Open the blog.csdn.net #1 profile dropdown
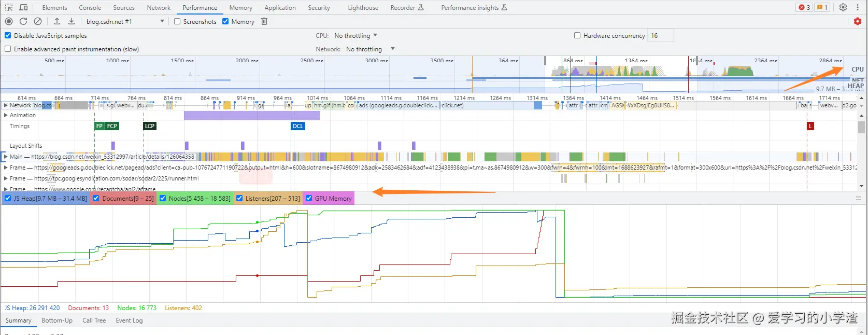868x335 pixels. tap(125, 21)
